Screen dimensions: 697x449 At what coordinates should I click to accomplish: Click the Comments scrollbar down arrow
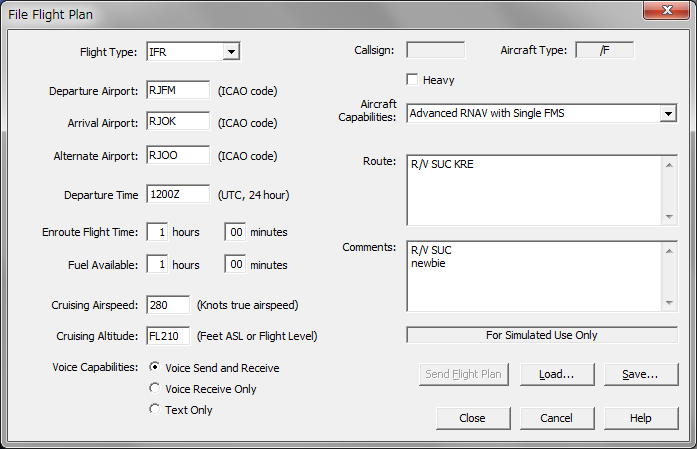point(669,303)
